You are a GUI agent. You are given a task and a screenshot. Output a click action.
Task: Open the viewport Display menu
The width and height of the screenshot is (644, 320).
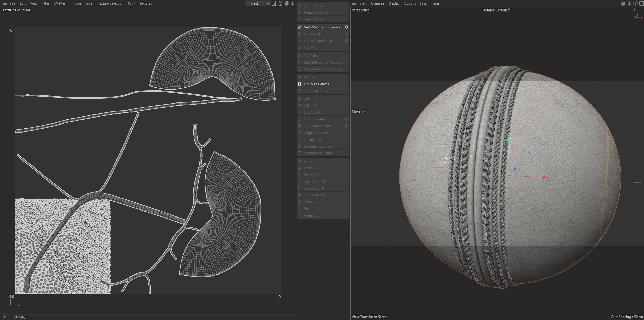394,3
